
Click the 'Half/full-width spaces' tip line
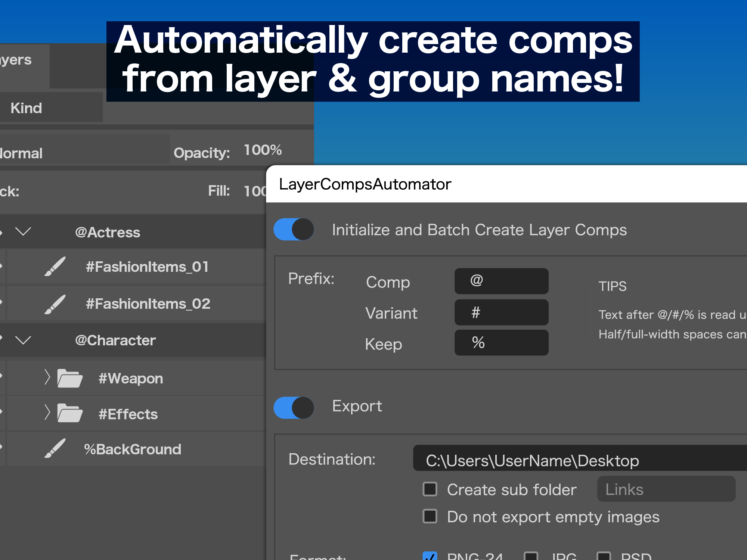point(672,334)
